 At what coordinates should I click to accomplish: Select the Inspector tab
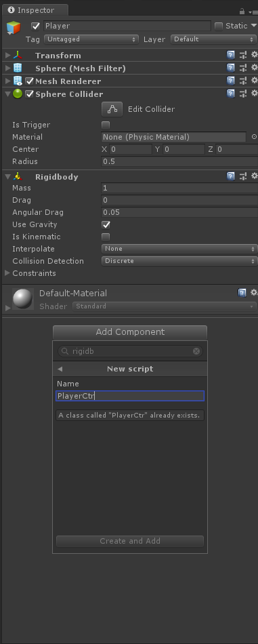[36, 10]
